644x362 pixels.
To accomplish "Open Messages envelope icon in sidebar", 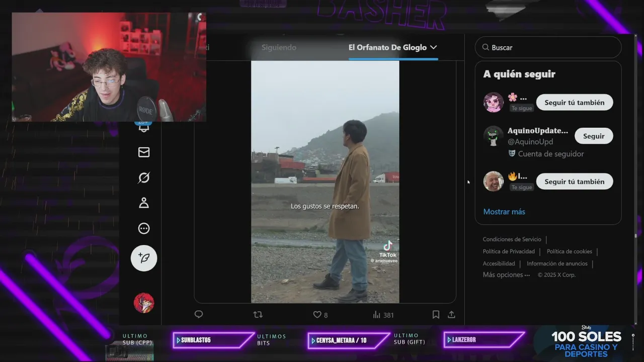I will (x=144, y=152).
